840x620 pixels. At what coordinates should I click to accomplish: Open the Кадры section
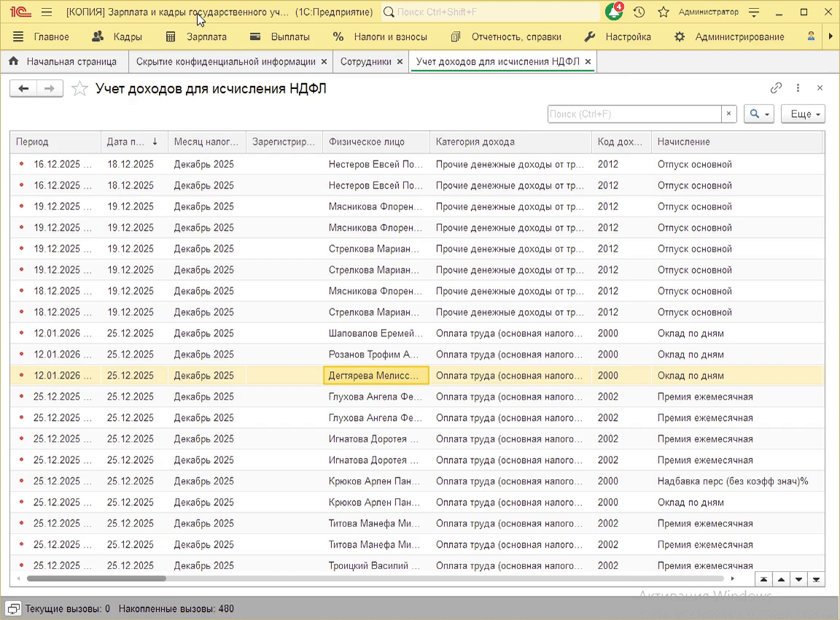(117, 36)
